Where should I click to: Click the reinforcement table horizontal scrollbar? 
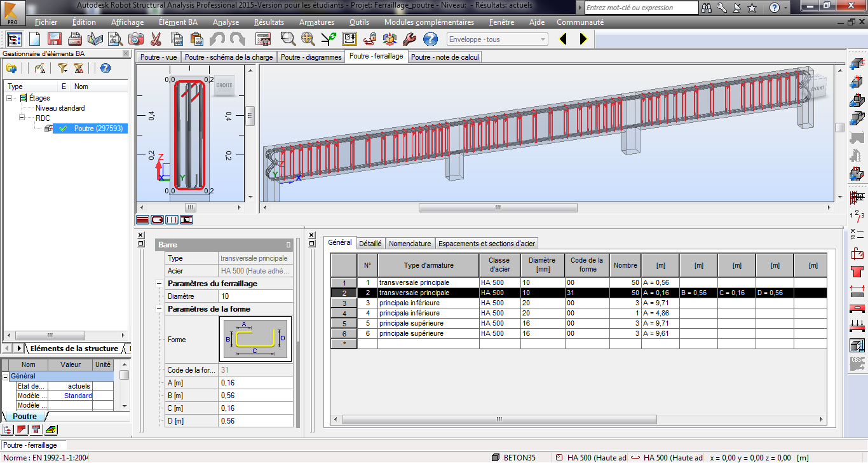point(498,420)
